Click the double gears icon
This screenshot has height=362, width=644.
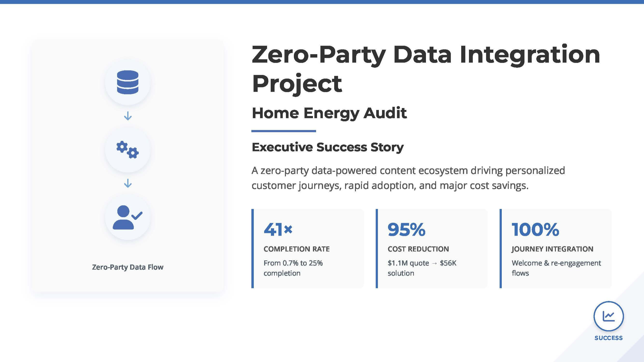[127, 149]
